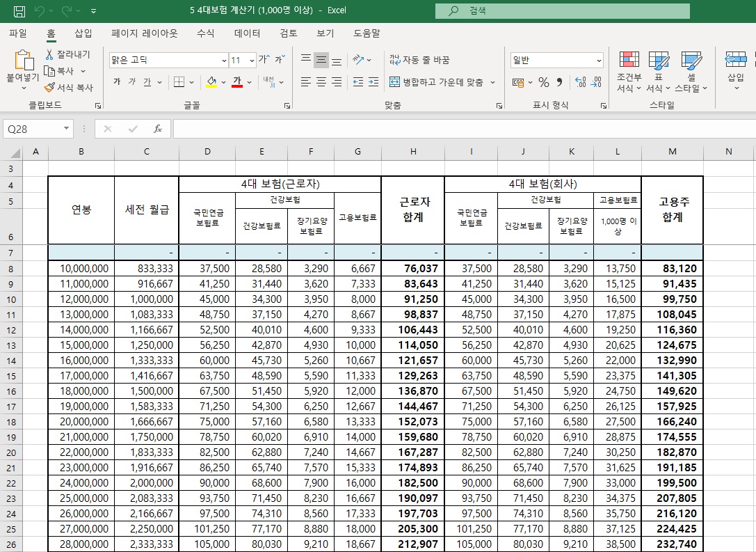
Task: Click the percent style icon
Action: [x=544, y=82]
